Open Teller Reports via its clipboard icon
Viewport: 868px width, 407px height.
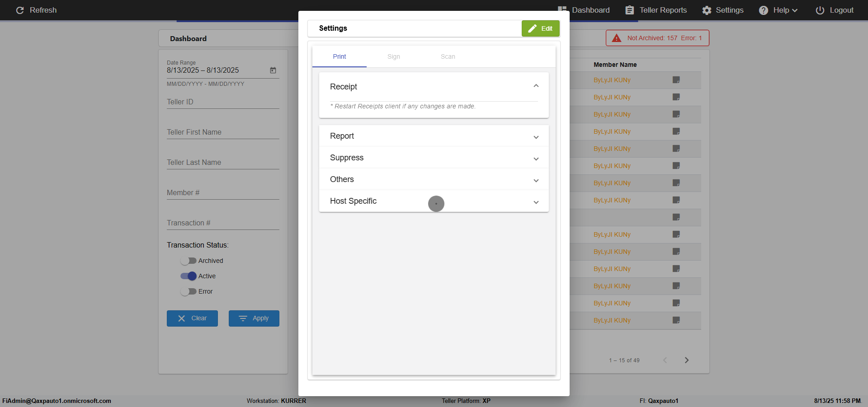click(x=629, y=10)
